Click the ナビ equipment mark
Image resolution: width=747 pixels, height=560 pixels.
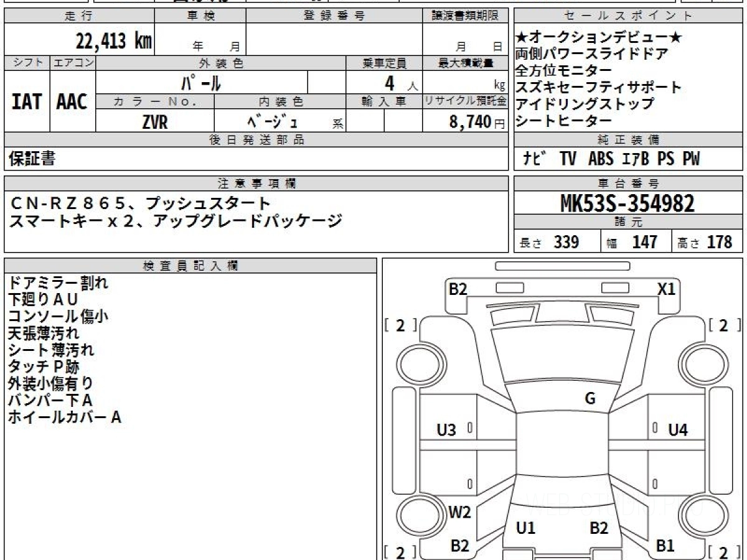tap(535, 159)
